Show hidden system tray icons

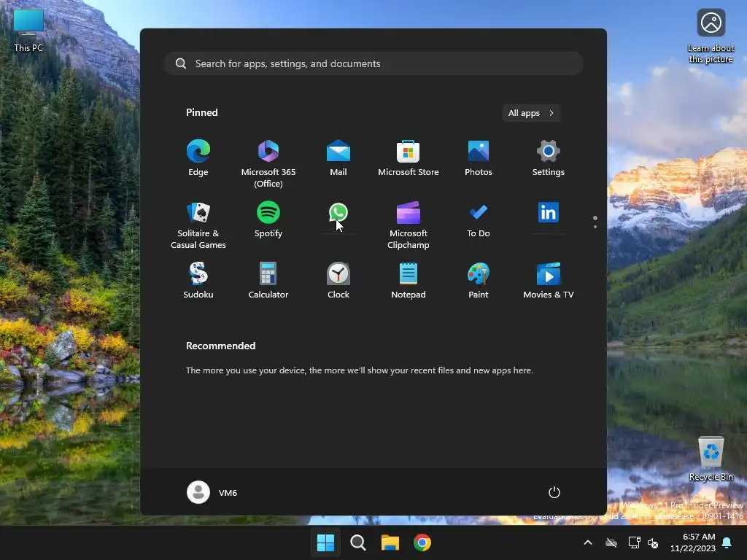(x=588, y=542)
